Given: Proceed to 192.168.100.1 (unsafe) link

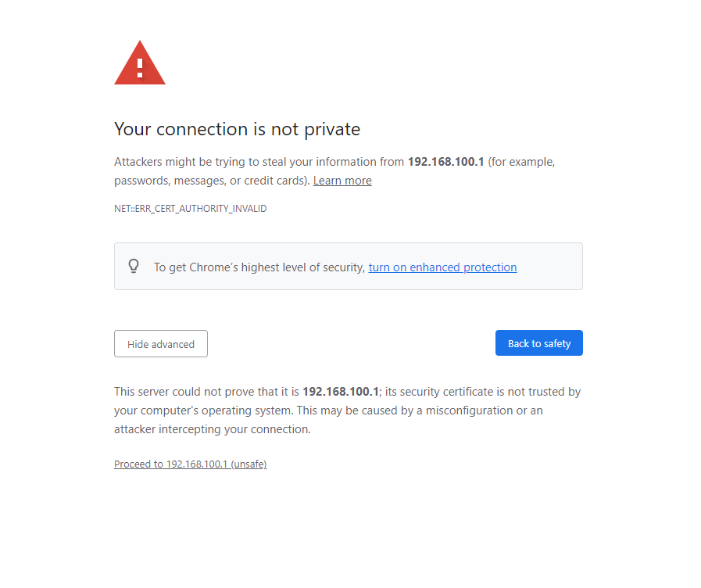Looking at the screenshot, I should click(191, 464).
